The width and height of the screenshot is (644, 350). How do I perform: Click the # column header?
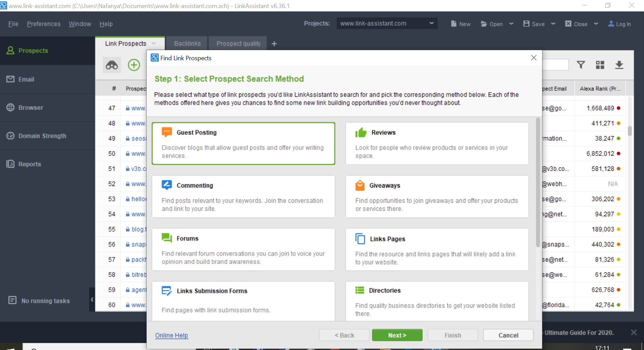point(114,88)
